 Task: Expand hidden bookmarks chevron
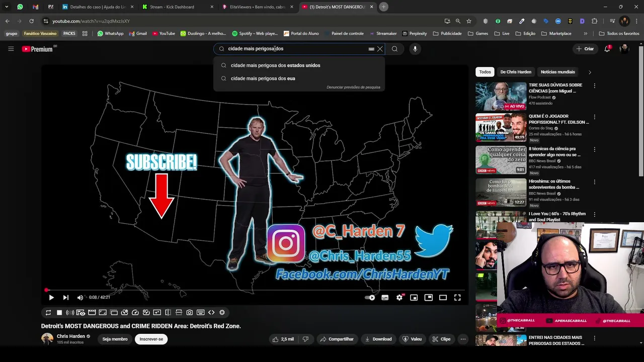click(x=585, y=34)
